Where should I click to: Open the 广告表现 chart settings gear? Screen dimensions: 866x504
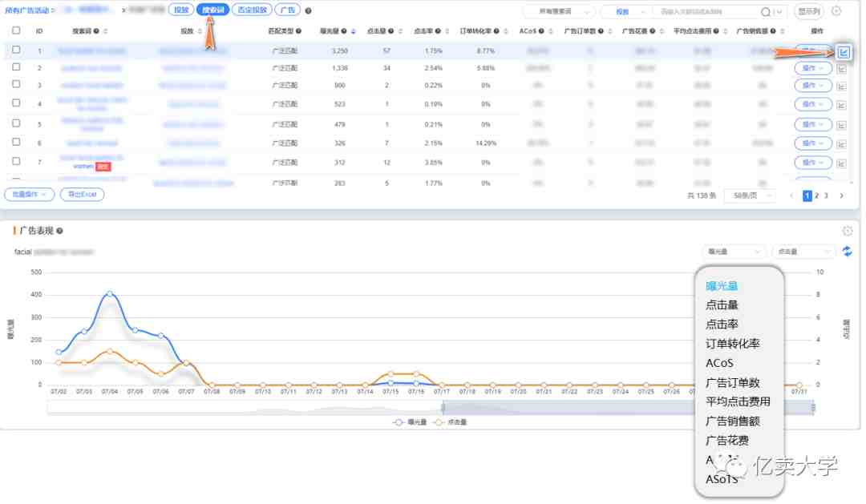(848, 231)
